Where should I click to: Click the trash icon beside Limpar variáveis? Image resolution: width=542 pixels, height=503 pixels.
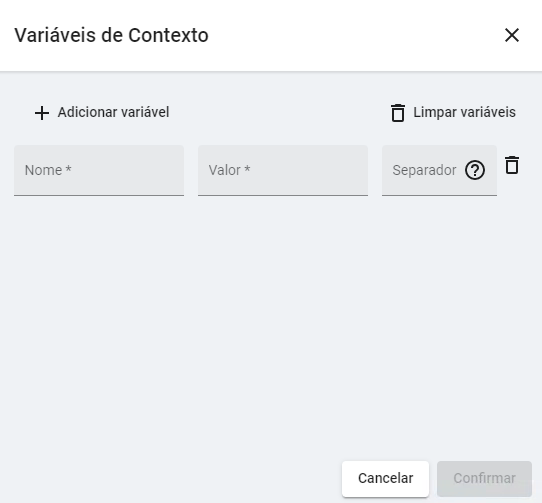point(398,113)
